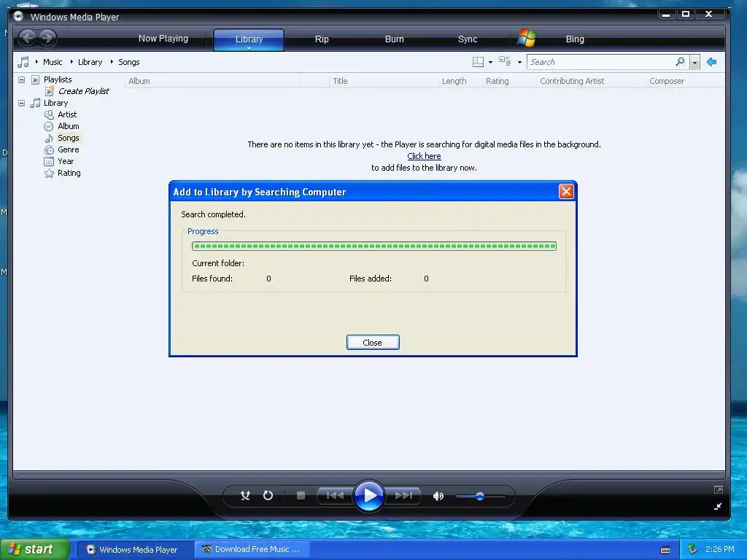Select the Year calendar icon in tree

pyautogui.click(x=49, y=161)
